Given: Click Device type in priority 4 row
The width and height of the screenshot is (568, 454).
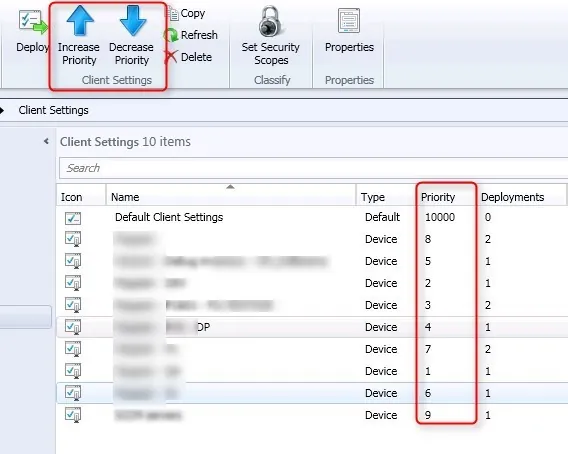Looking at the screenshot, I should click(x=381, y=327).
